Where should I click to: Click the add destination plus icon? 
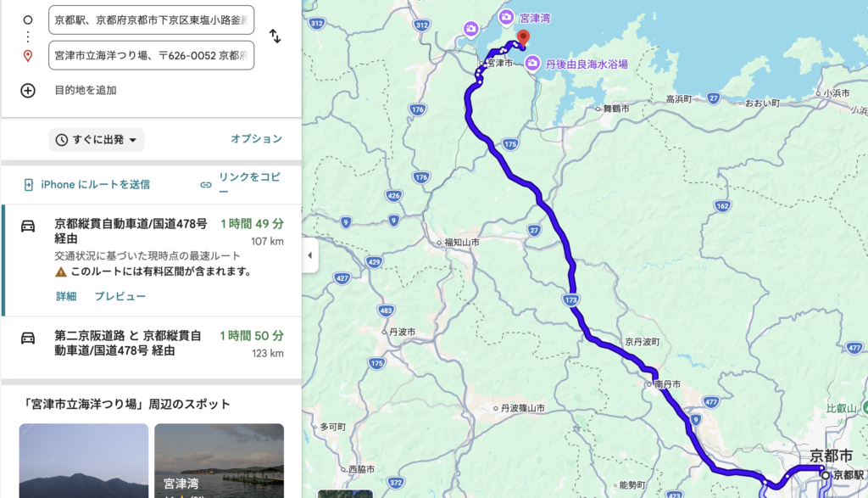(x=28, y=90)
